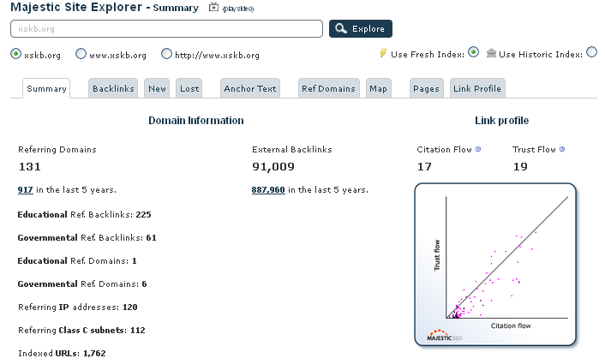Go to the Anchor Text tab
This screenshot has width=605, height=364.
click(x=250, y=89)
